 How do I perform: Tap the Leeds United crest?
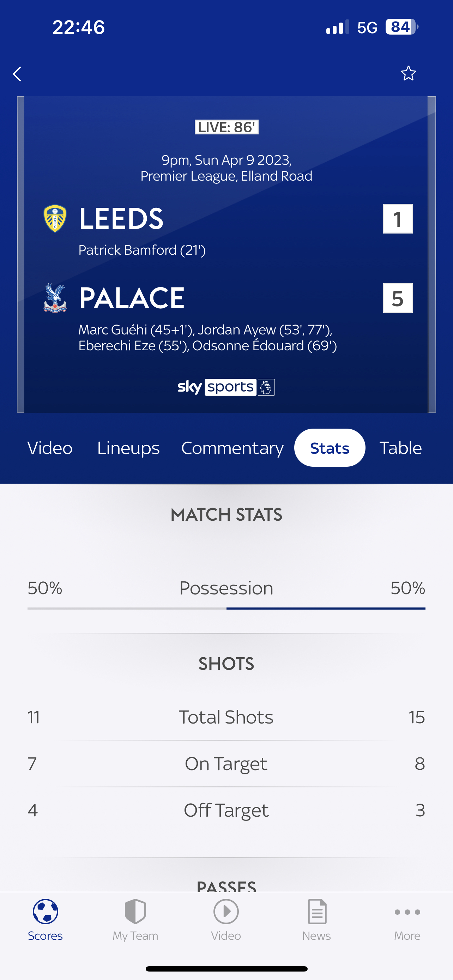(55, 218)
